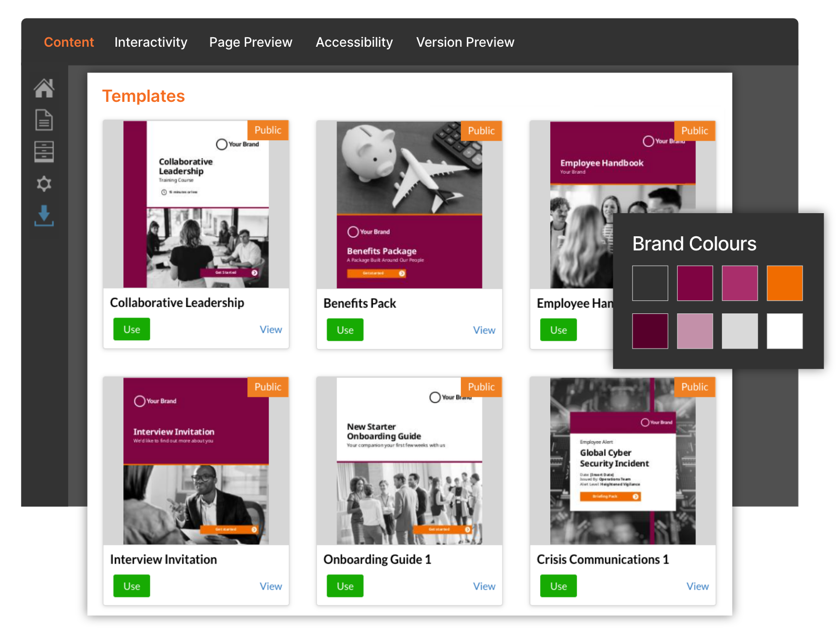Open the Version Preview tab
Image resolution: width=840 pixels, height=630 pixels.
point(465,42)
